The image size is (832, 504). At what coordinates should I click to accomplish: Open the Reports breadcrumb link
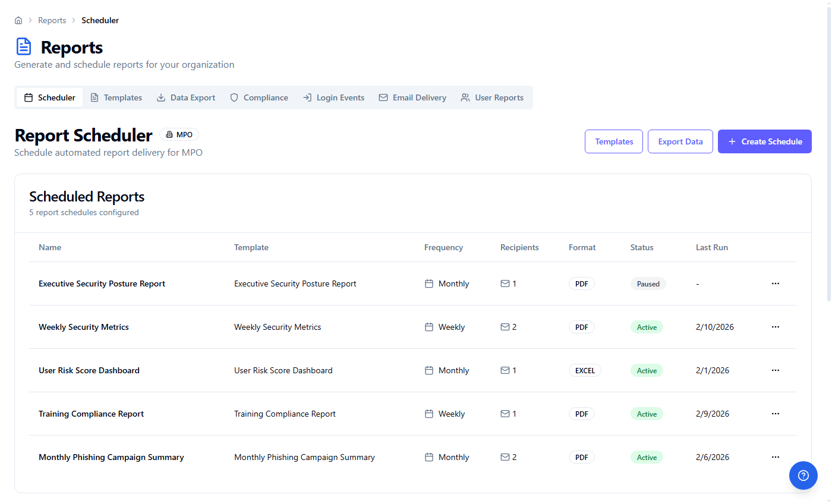coord(52,20)
